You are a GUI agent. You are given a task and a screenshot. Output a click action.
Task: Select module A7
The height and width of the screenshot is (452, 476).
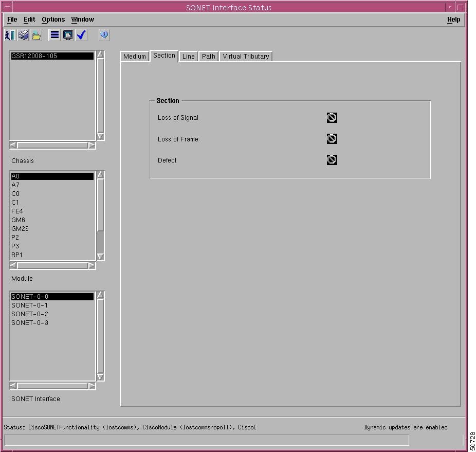[x=52, y=185]
